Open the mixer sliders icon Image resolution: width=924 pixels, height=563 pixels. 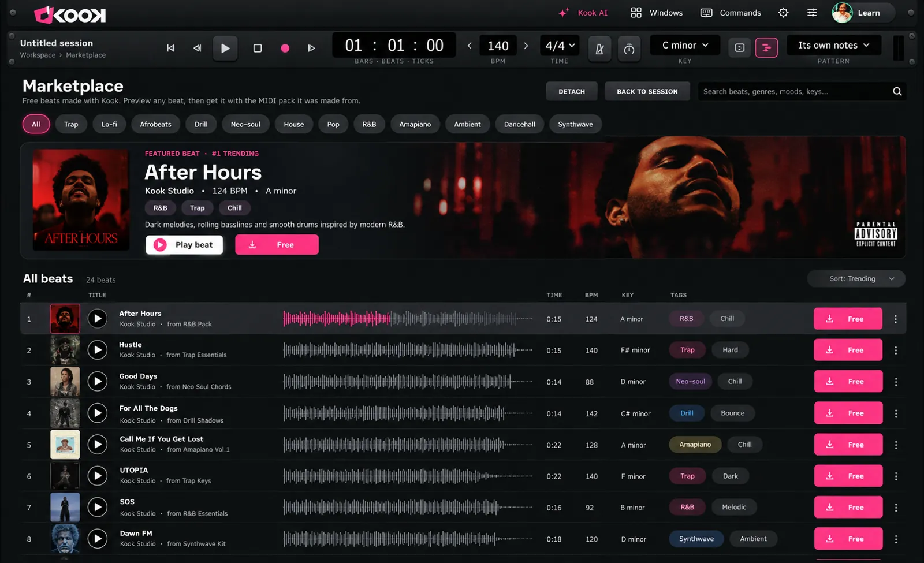812,13
